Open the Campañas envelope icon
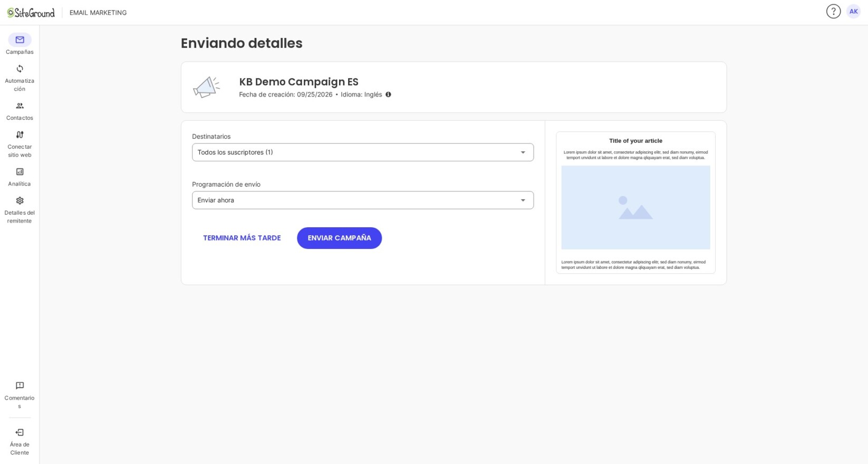868x464 pixels. [x=20, y=40]
